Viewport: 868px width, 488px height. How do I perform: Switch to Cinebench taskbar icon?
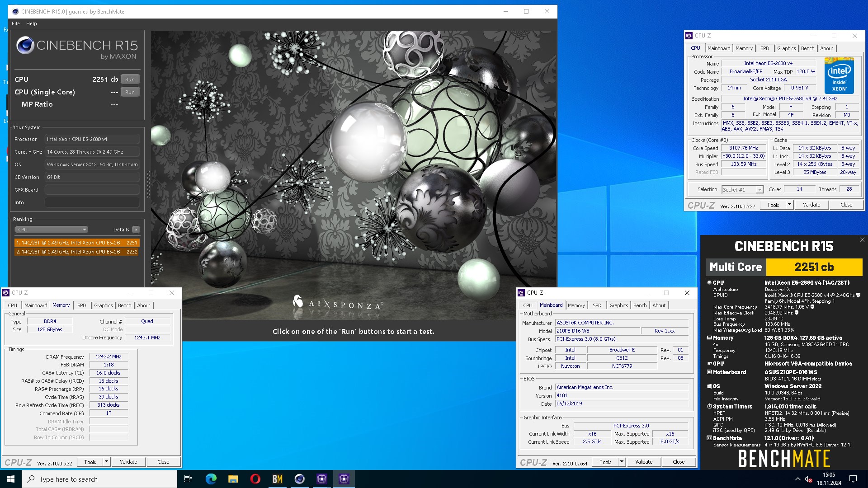pos(300,479)
